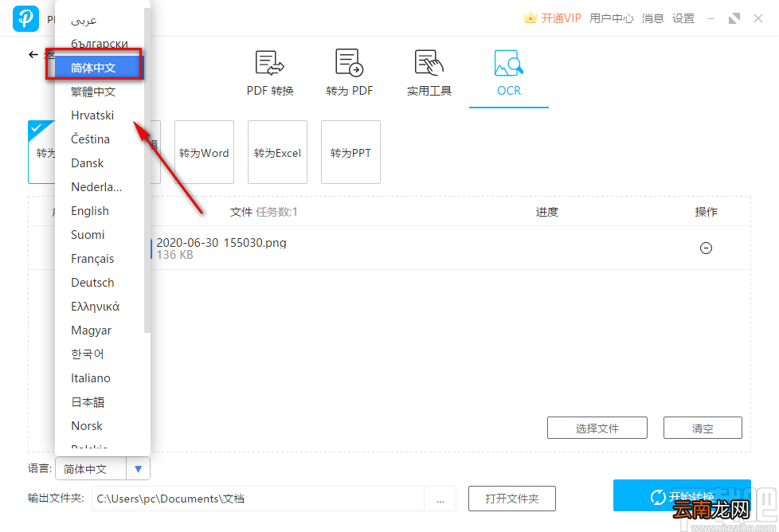Click the 开通VIP crown link
The width and height of the screenshot is (779, 532).
[x=552, y=18]
